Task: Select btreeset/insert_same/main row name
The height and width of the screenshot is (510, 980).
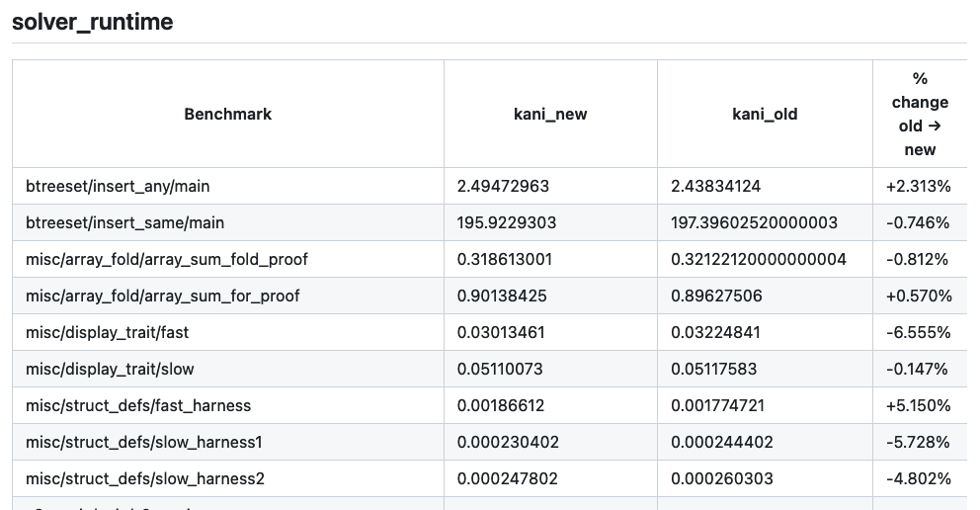Action: click(x=125, y=222)
